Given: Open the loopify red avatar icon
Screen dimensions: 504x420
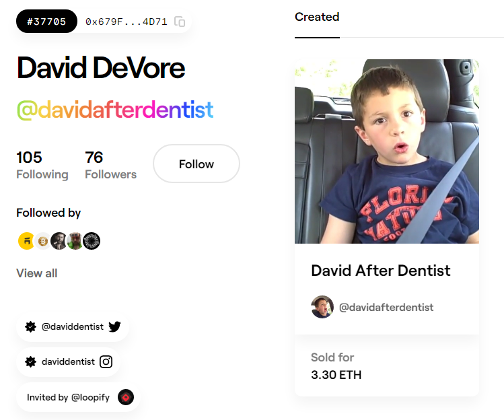Looking at the screenshot, I should click(x=126, y=397).
